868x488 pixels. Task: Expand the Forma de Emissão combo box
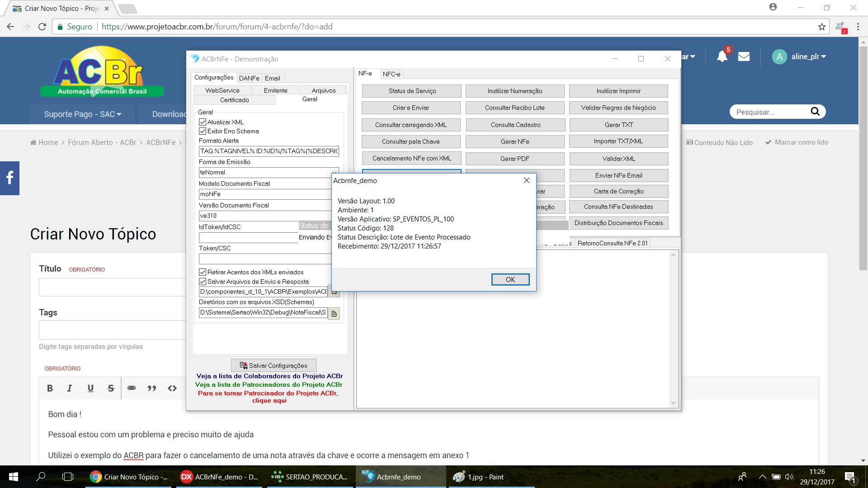335,173
